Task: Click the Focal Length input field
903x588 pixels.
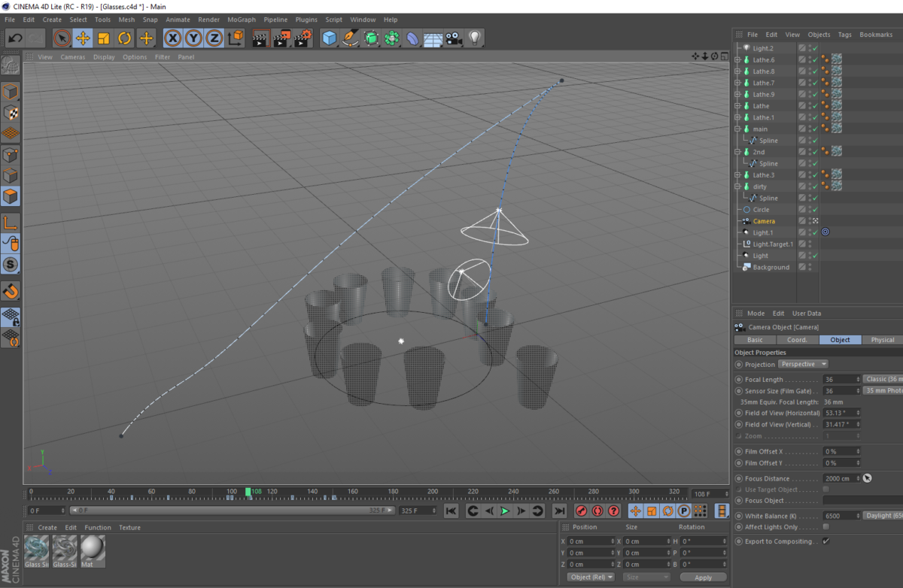Action: pyautogui.click(x=841, y=379)
